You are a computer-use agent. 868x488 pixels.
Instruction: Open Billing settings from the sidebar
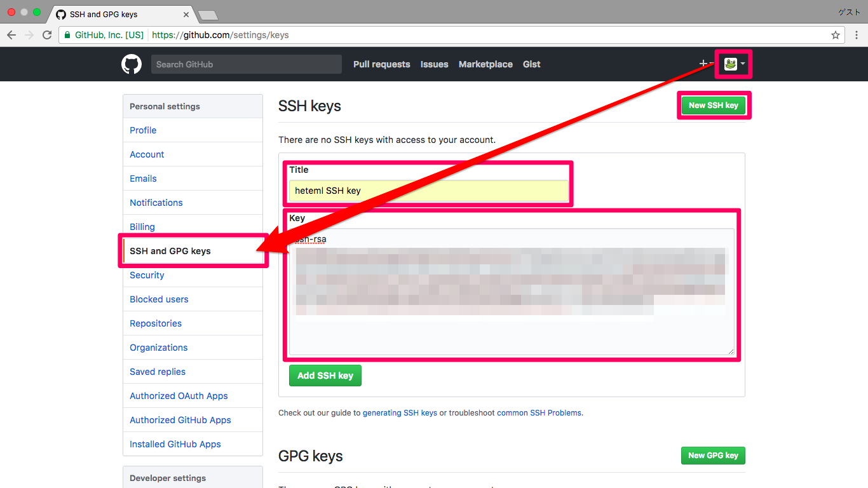[142, 226]
